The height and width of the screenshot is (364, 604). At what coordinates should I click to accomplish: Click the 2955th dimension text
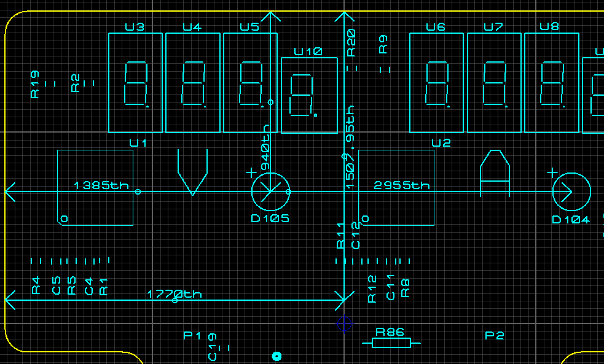401,185
